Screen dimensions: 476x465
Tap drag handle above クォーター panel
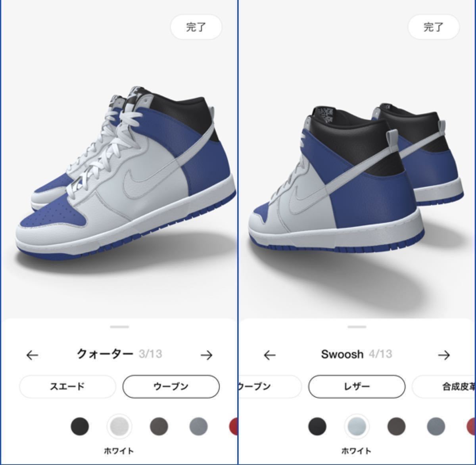120,327
